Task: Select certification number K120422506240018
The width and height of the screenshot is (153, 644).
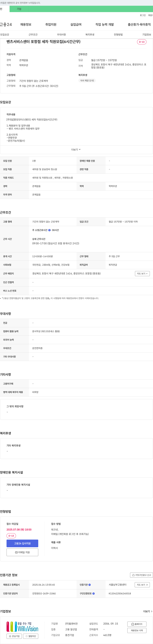Action: tap(120, 593)
